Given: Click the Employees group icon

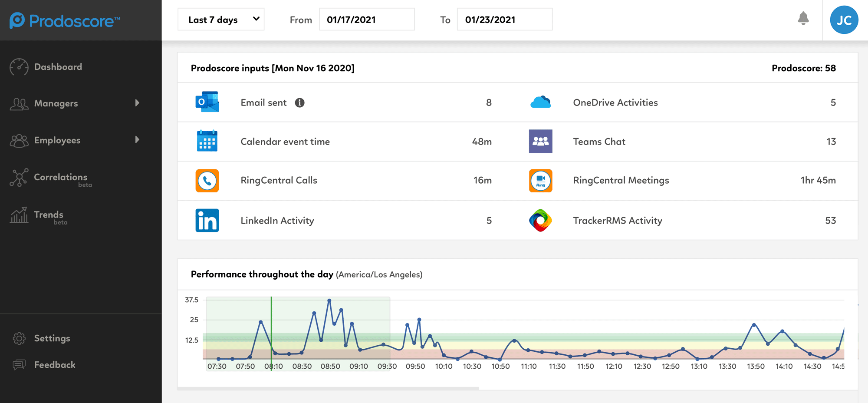Looking at the screenshot, I should (x=19, y=141).
